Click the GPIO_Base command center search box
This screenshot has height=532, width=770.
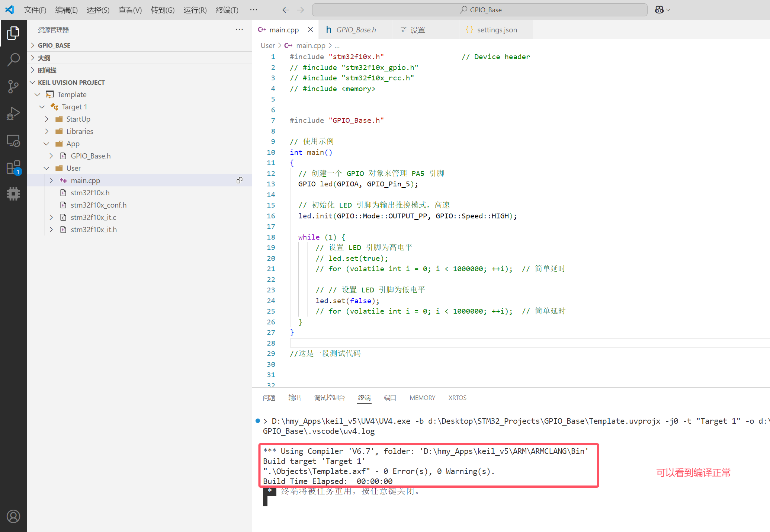[x=480, y=10]
